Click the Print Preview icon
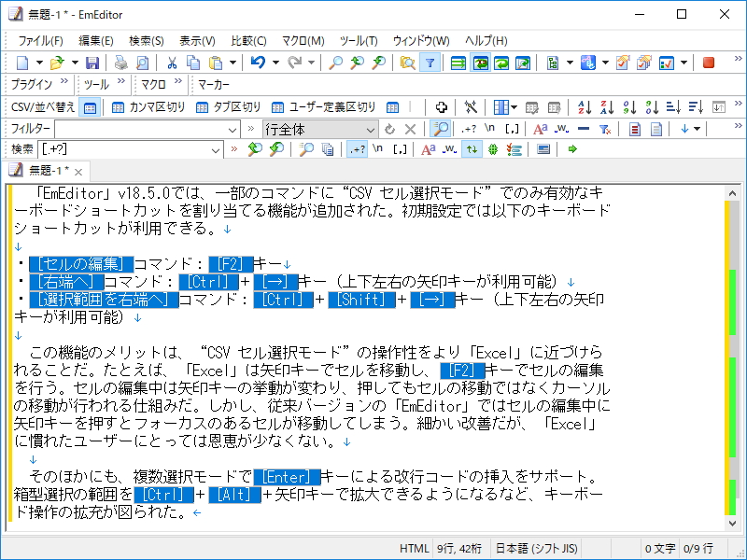This screenshot has height=560, width=747. [x=143, y=63]
